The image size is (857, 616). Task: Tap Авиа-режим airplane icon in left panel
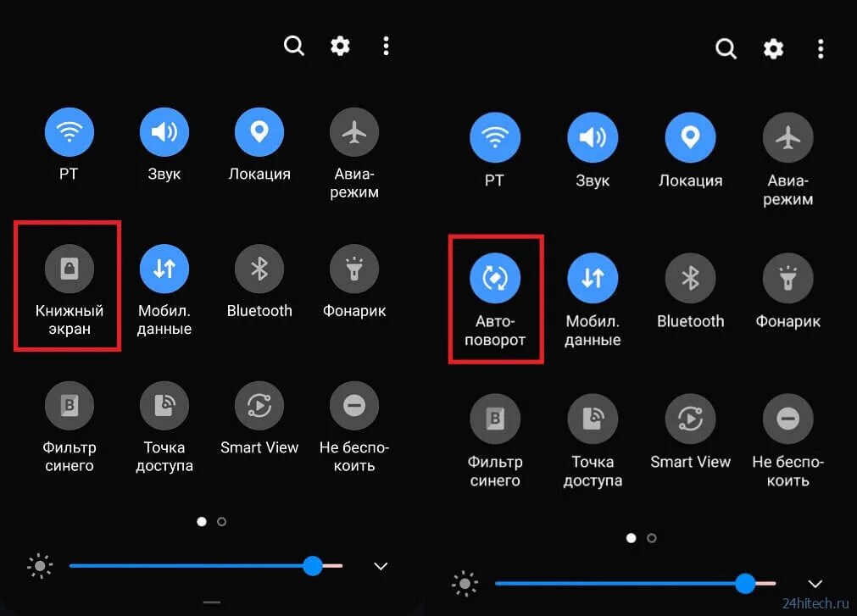(x=354, y=132)
